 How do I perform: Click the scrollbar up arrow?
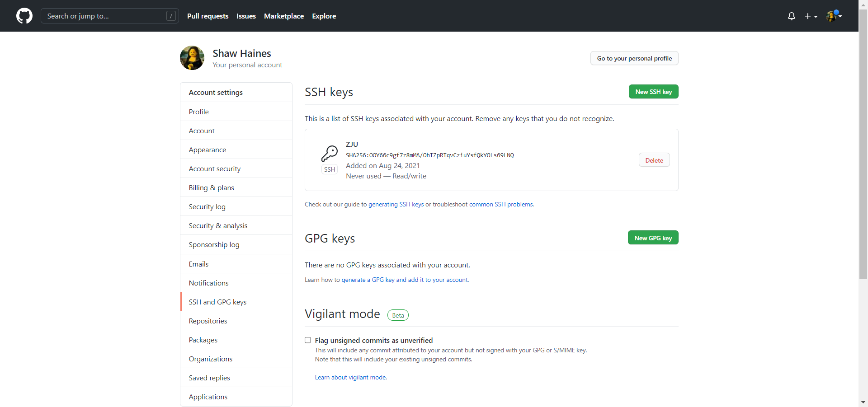click(x=863, y=4)
